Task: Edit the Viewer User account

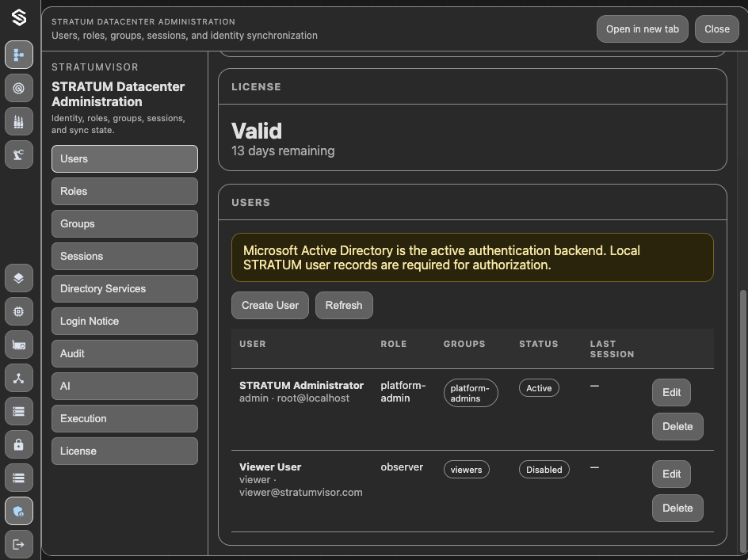Action: tap(671, 474)
